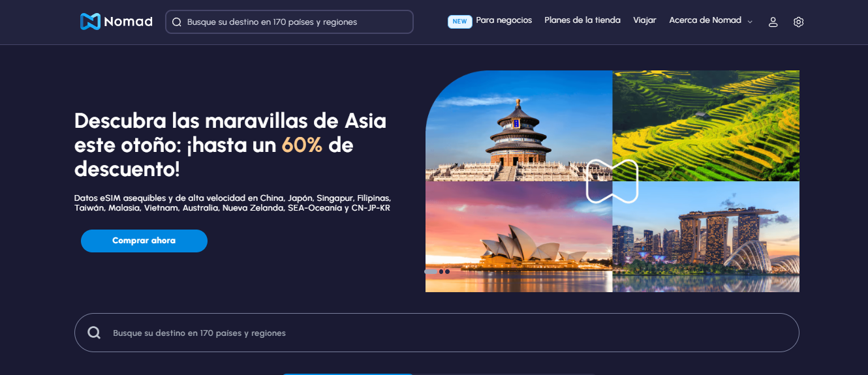Switch to the second carousel slide dot
The height and width of the screenshot is (375, 868).
coord(441,271)
